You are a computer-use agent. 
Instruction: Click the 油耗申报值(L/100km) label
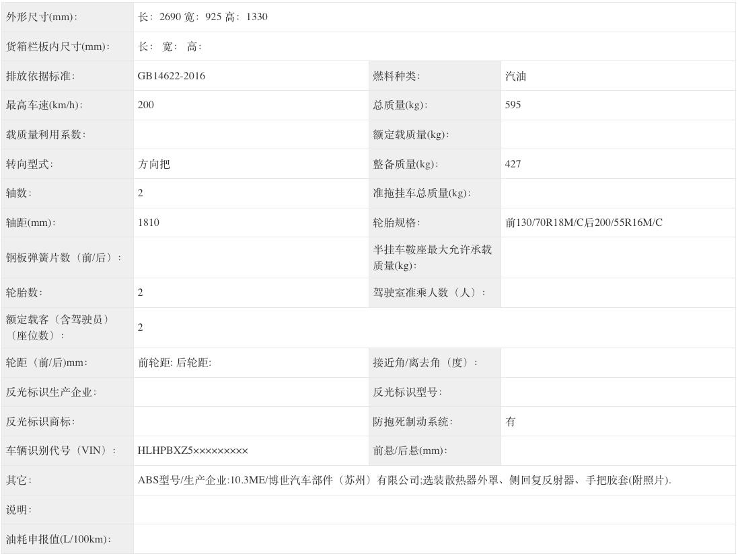[58, 539]
